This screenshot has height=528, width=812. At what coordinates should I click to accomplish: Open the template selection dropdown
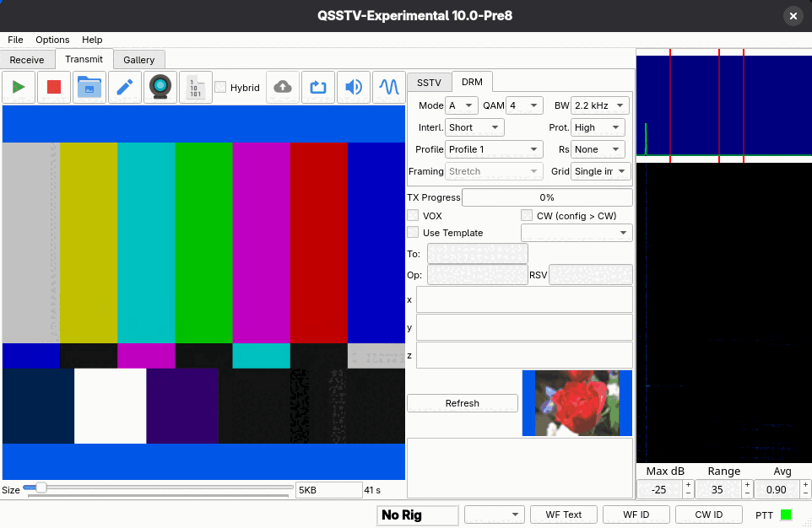(577, 233)
